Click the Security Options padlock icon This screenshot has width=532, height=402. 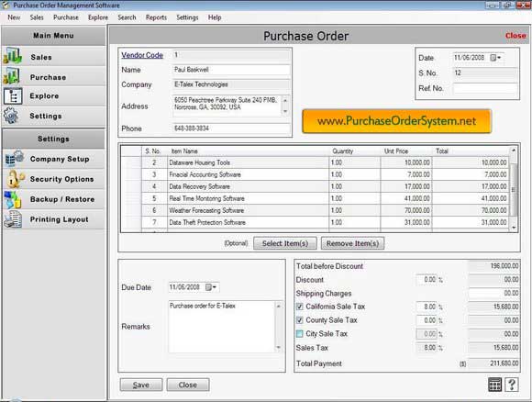15,179
